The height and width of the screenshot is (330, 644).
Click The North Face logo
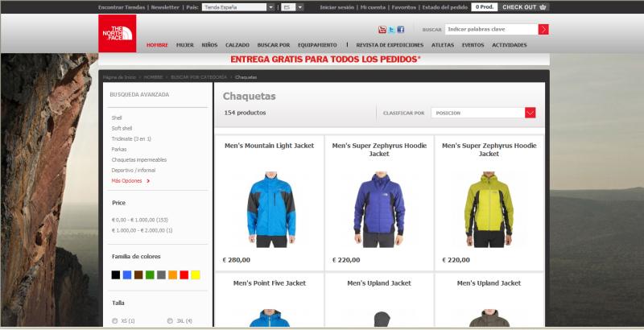(x=117, y=34)
